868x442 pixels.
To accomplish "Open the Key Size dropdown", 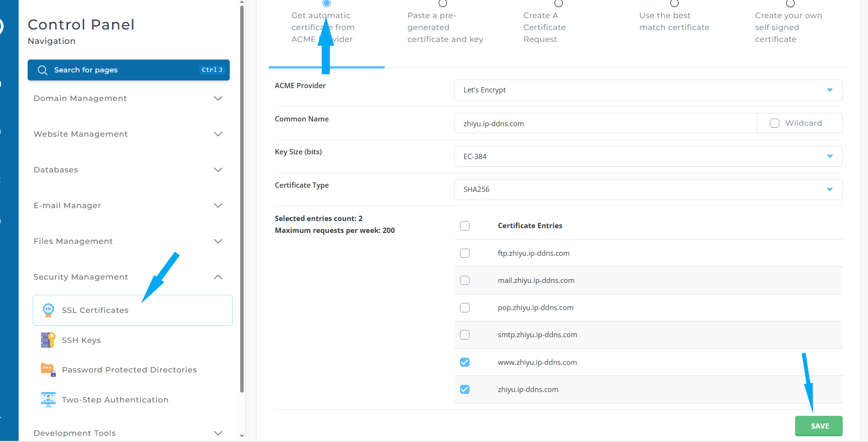I will tap(648, 157).
